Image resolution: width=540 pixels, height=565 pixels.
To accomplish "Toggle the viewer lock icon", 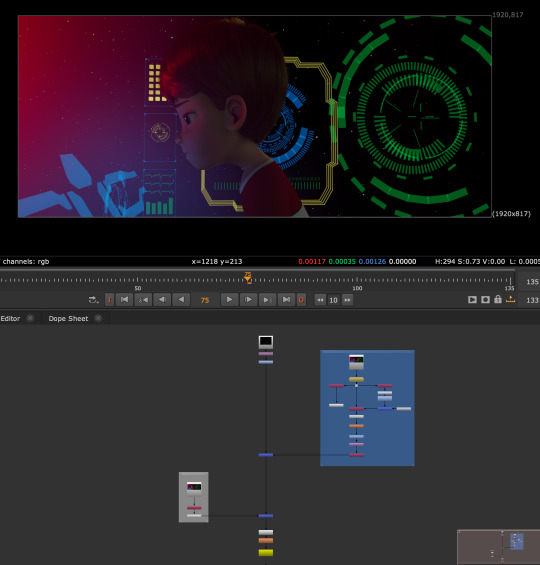I will pos(498,299).
